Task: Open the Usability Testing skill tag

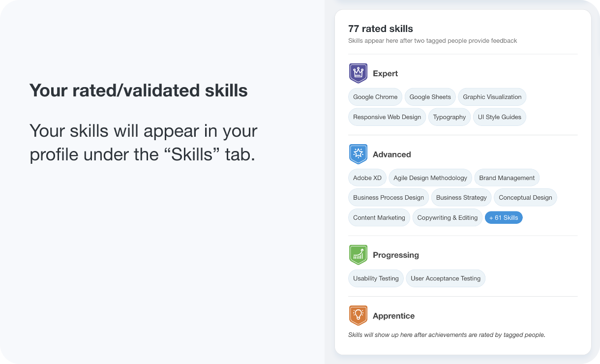Action: [376, 278]
